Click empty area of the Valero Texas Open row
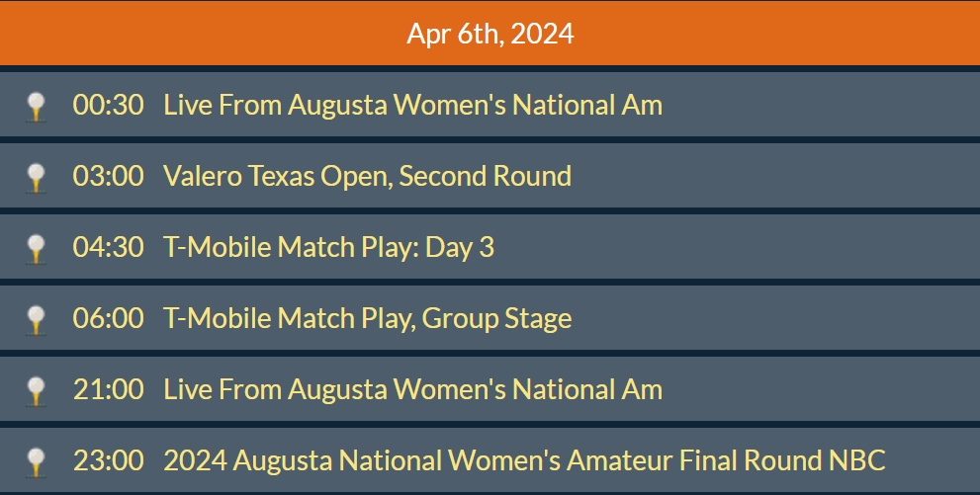Screen dimensions: 980x495 pyautogui.click(x=775, y=176)
